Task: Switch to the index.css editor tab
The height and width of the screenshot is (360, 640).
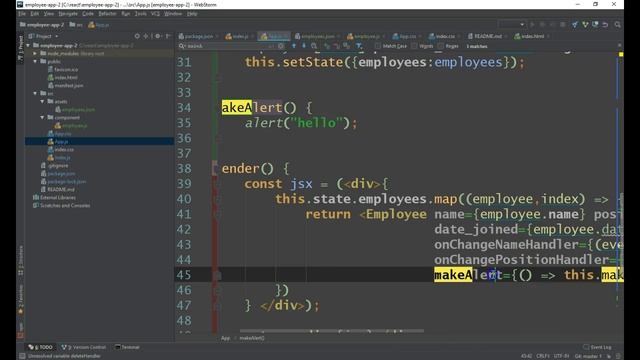Action: [x=444, y=36]
